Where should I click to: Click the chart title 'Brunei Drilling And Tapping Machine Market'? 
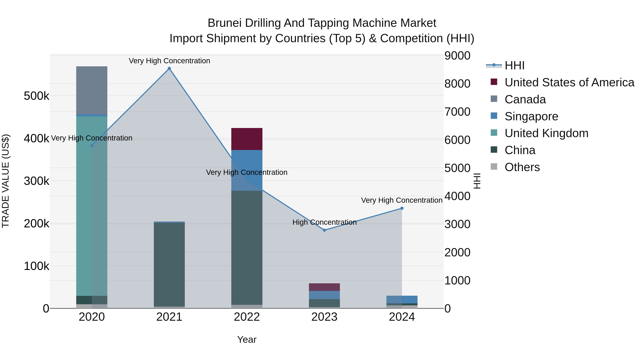(x=322, y=23)
